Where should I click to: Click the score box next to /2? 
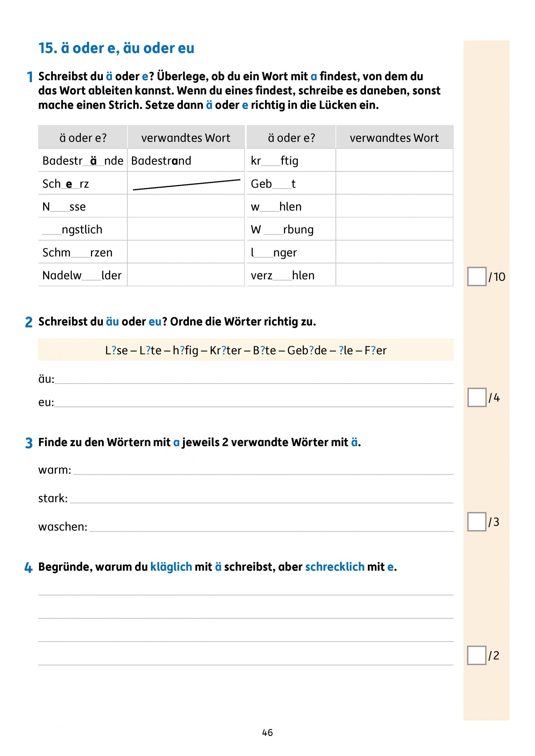[x=477, y=655]
